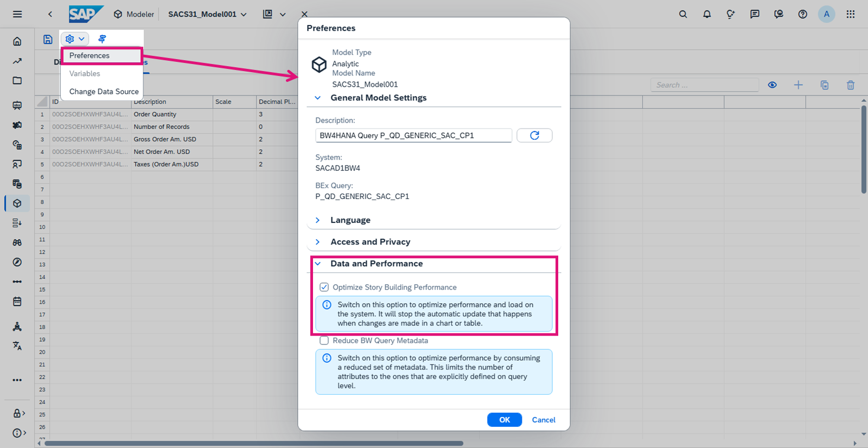Image resolution: width=868 pixels, height=448 pixels.
Task: Open the user profile avatar A
Action: [826, 14]
